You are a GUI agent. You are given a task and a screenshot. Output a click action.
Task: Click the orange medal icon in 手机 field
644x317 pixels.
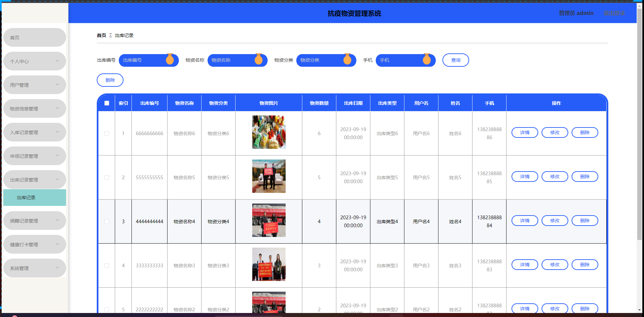pos(427,59)
